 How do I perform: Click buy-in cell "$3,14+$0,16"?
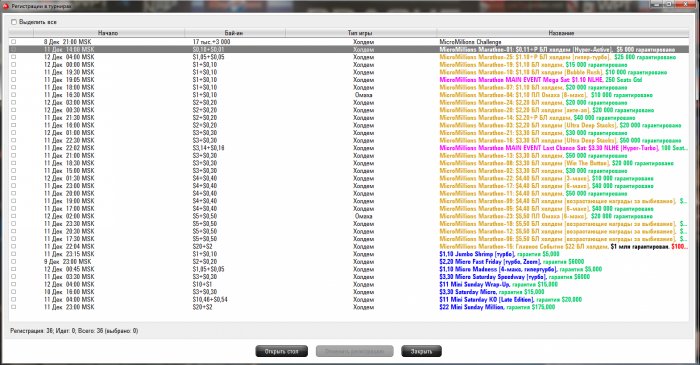pyautogui.click(x=208, y=148)
